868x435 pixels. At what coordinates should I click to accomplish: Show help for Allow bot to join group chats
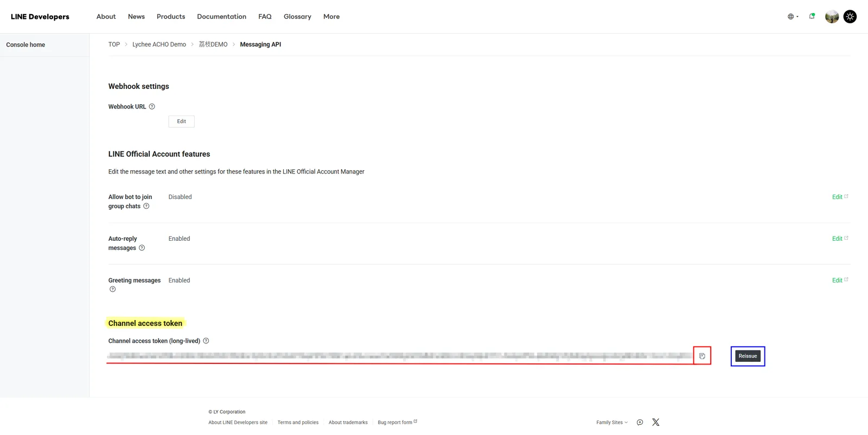[146, 206]
